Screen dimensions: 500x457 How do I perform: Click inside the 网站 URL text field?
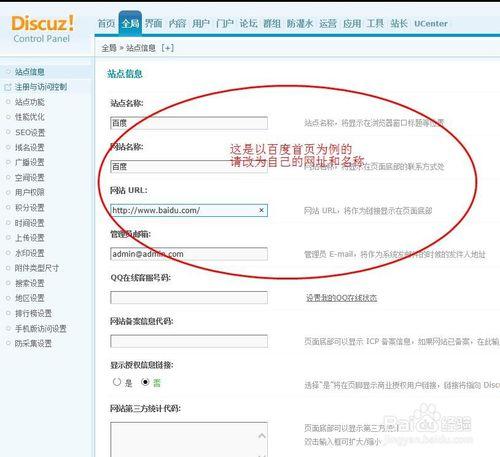[x=189, y=210]
